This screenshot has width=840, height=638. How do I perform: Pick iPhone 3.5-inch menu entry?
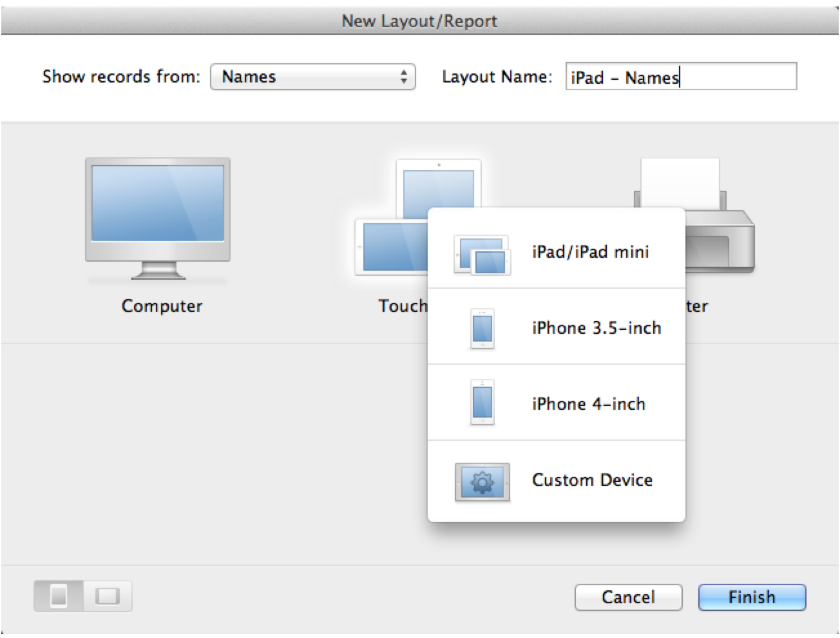(x=596, y=328)
